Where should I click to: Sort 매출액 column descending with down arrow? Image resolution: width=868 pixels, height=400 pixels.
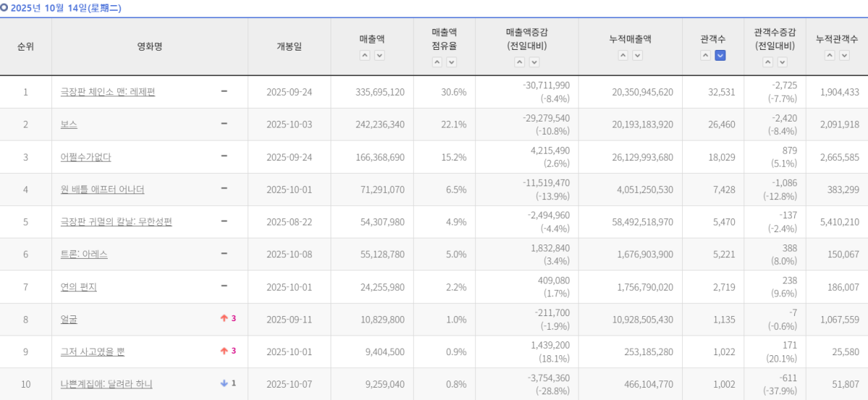click(x=379, y=56)
